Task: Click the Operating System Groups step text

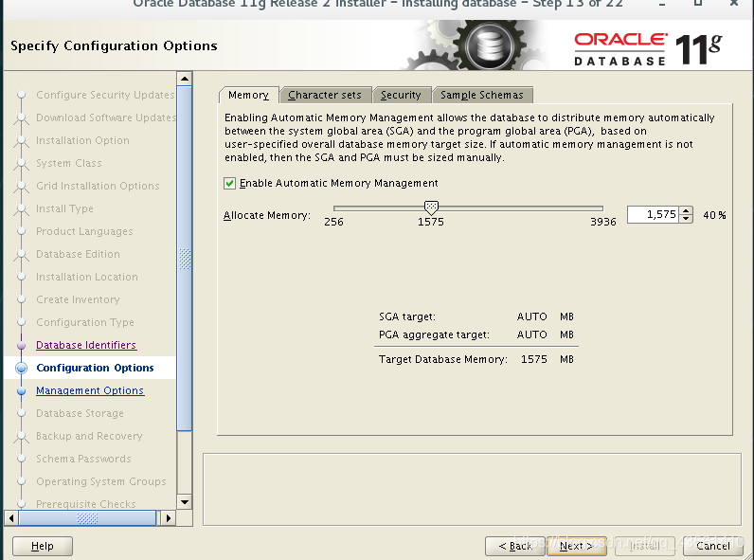Action: point(101,481)
